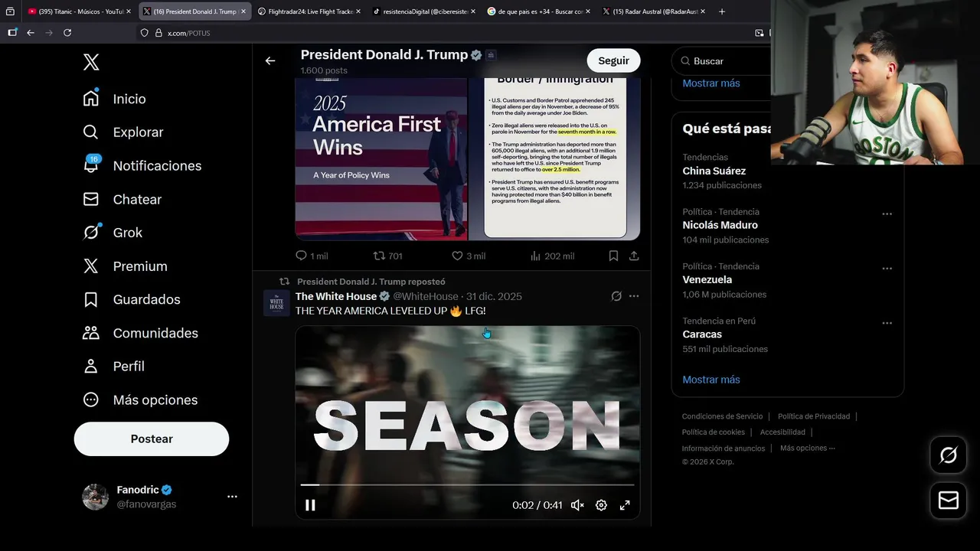Viewport: 980px width, 551px height.
Task: Pause the SEASON video
Action: (310, 505)
